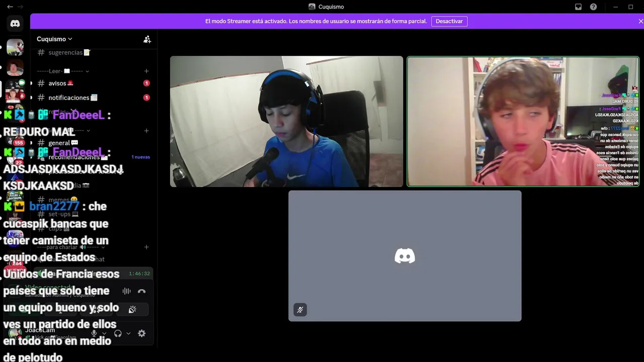644x362 pixels.
Task: Click Desactivar to turn off Streamer mode
Action: coord(449,21)
